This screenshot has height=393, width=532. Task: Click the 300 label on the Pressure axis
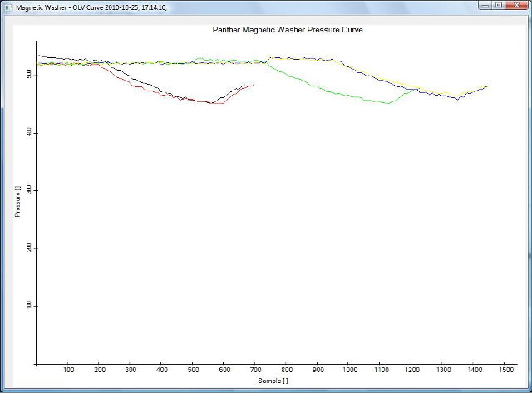[28, 190]
